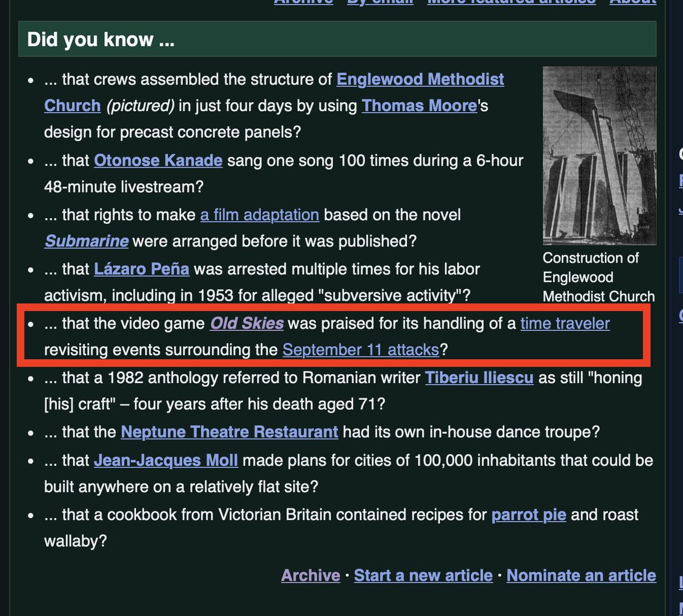The height and width of the screenshot is (616, 683).
Task: Open the Englewood Methodist Church link
Action: pyautogui.click(x=421, y=79)
